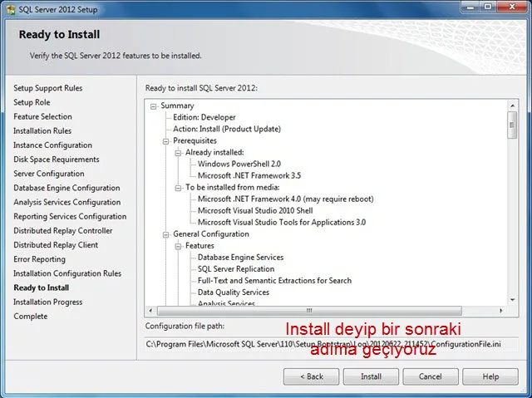Select the Feature Selection step
532x398 pixels.
click(x=42, y=116)
